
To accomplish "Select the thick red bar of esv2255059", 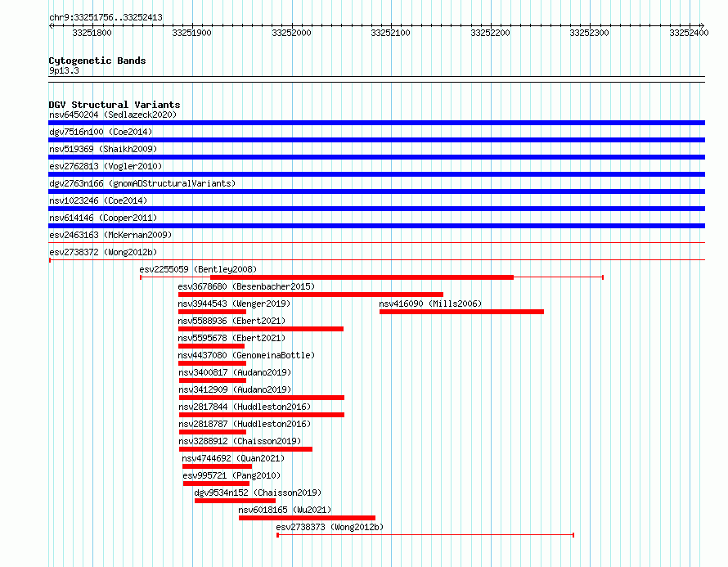I will click(x=362, y=277).
